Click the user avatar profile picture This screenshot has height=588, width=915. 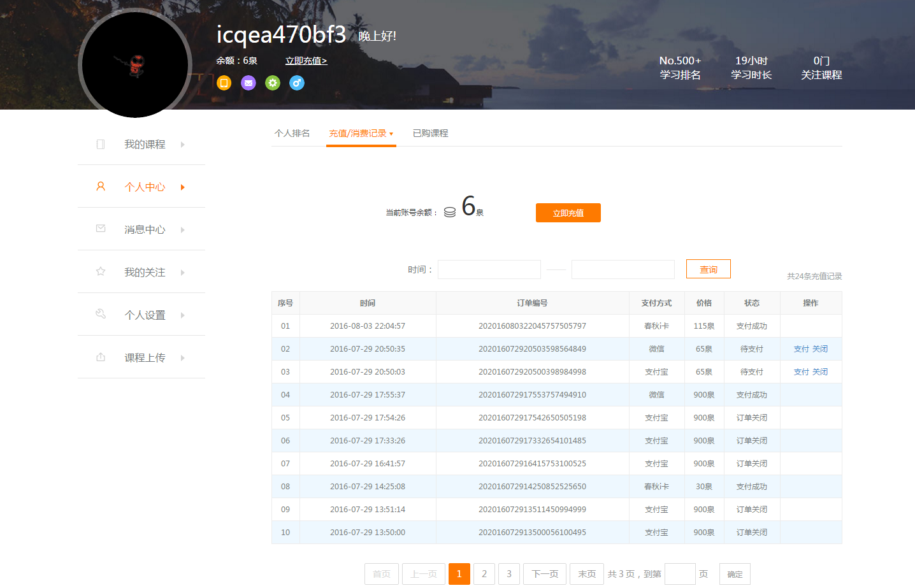135,64
